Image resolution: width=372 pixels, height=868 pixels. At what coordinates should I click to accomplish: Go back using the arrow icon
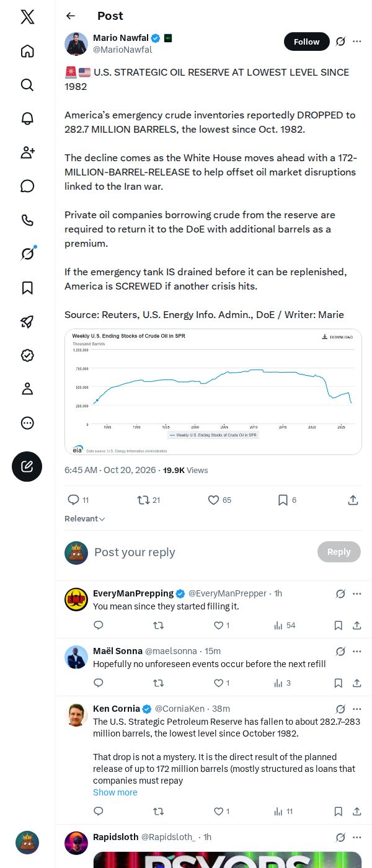(71, 16)
